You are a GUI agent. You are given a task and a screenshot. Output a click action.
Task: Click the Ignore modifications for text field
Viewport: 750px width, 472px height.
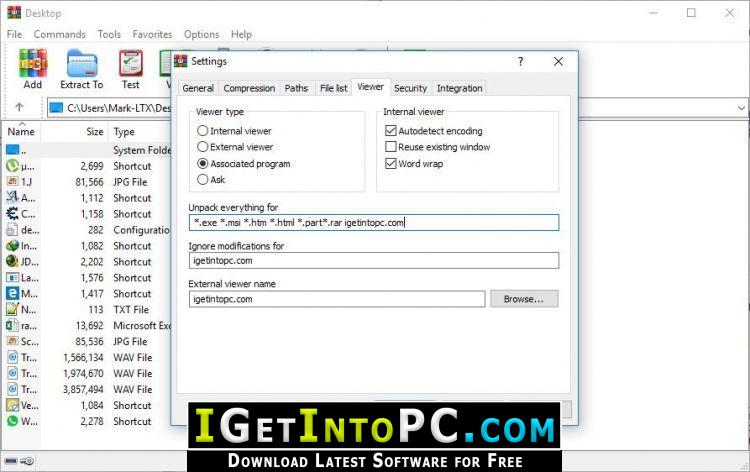point(374,261)
